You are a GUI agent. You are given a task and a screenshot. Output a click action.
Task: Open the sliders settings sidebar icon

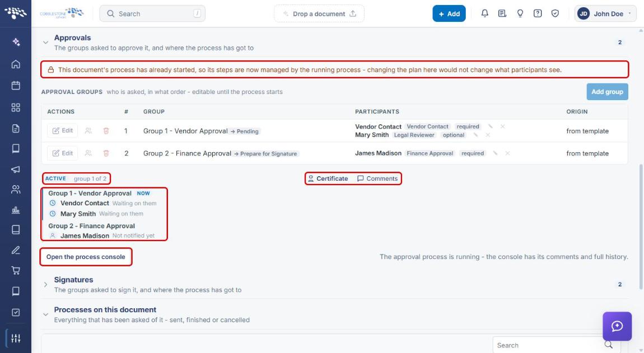[x=16, y=338]
